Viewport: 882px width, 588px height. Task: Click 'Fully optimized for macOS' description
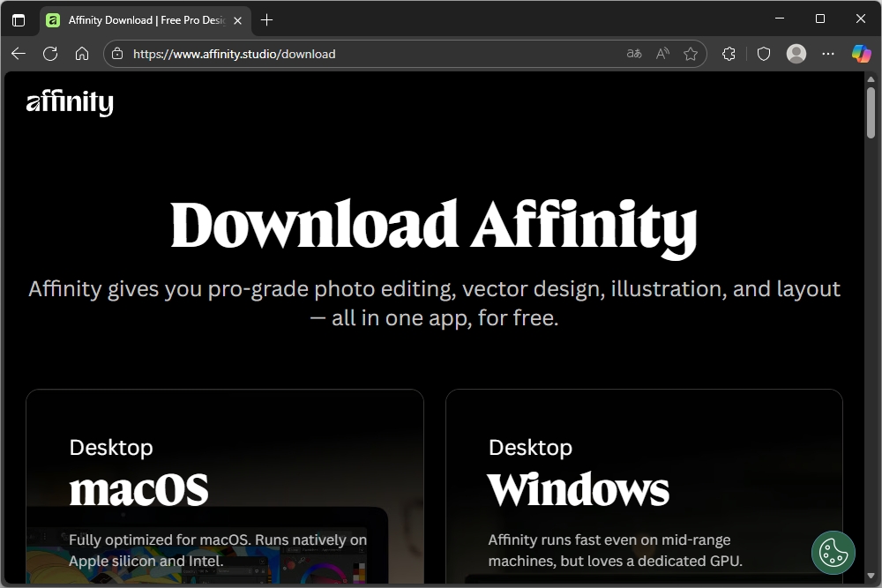pos(218,550)
